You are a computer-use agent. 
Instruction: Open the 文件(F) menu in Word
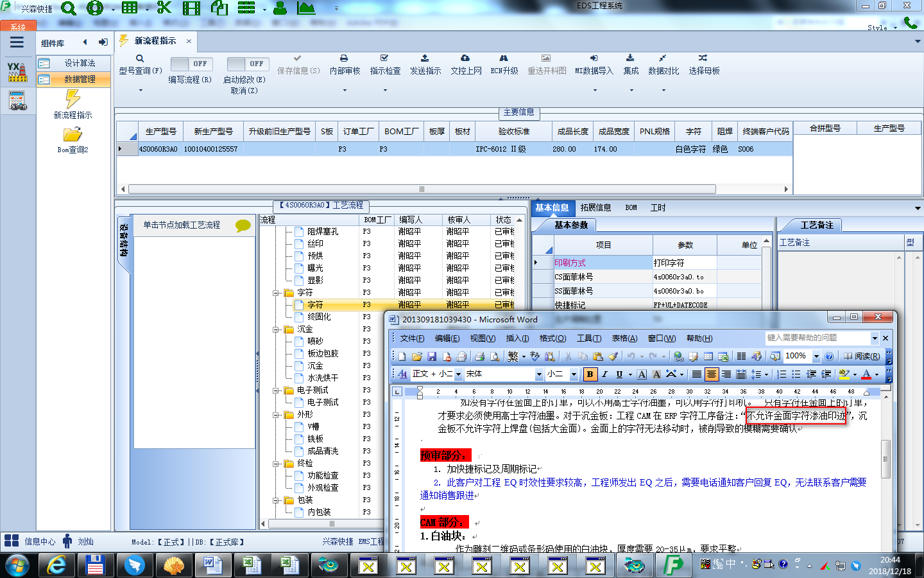coord(412,338)
